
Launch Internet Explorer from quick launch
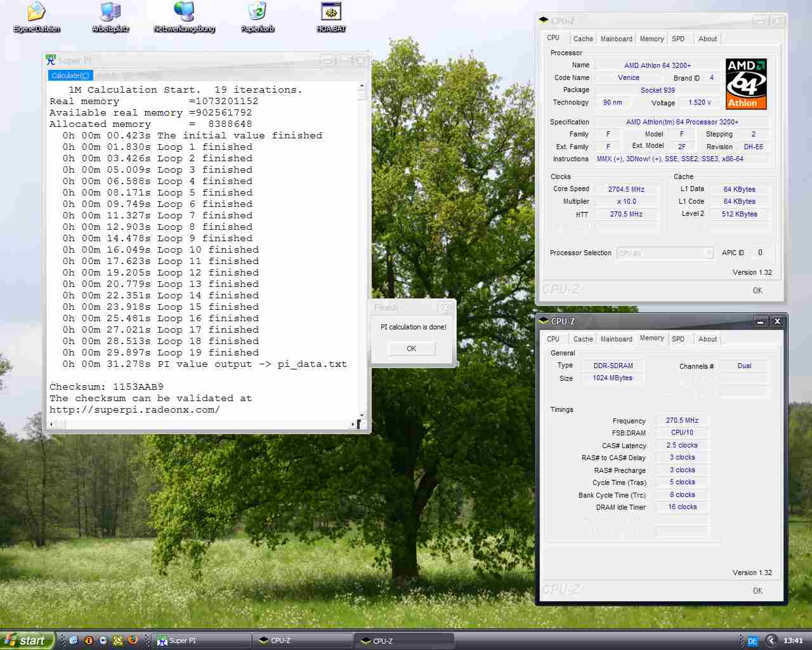coord(74,640)
